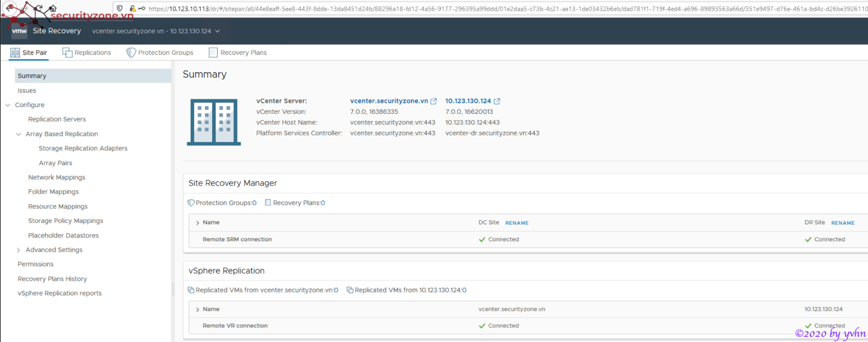
Task: Open vSphere Replication reports
Action: (x=59, y=294)
